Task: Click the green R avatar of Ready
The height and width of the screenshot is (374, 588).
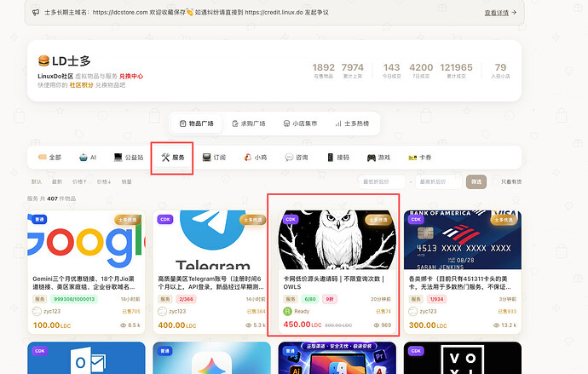Action: pyautogui.click(x=287, y=312)
